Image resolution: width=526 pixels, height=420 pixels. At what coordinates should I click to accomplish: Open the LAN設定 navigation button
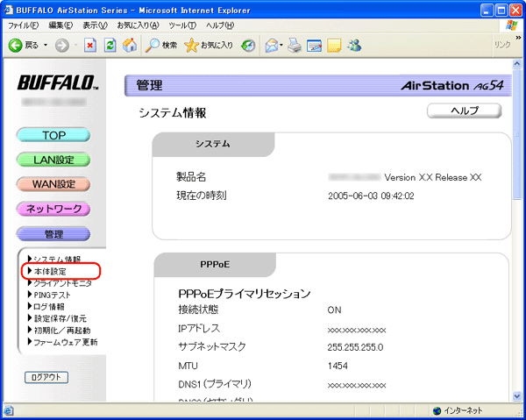point(53,160)
